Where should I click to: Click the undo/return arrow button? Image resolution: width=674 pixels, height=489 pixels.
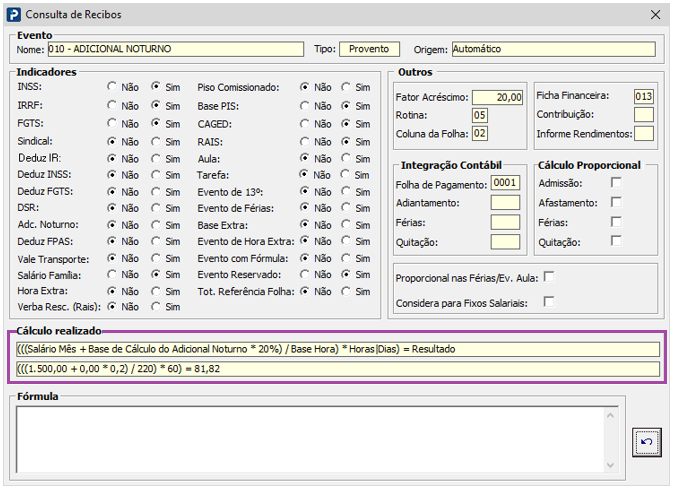click(646, 442)
